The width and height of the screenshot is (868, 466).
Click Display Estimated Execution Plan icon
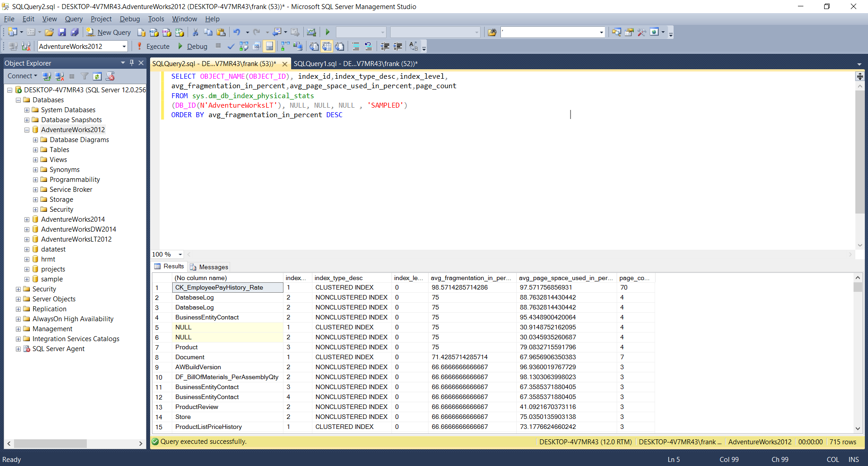244,46
